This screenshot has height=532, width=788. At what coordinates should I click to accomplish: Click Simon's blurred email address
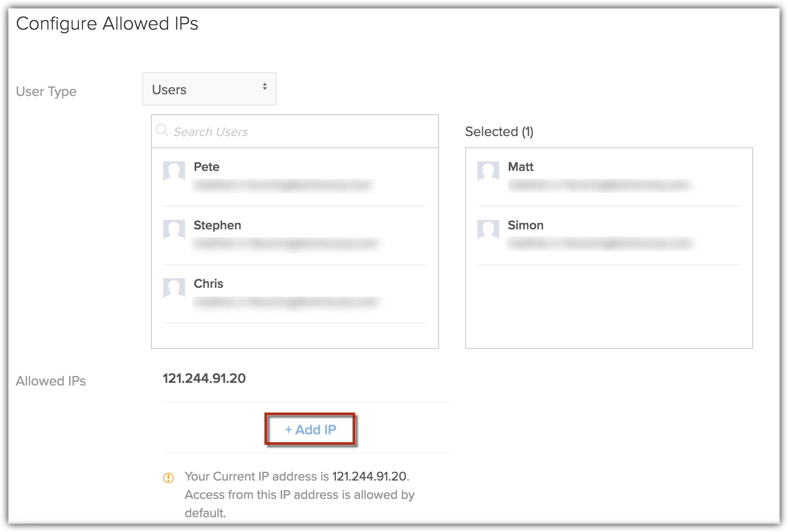tap(600, 243)
